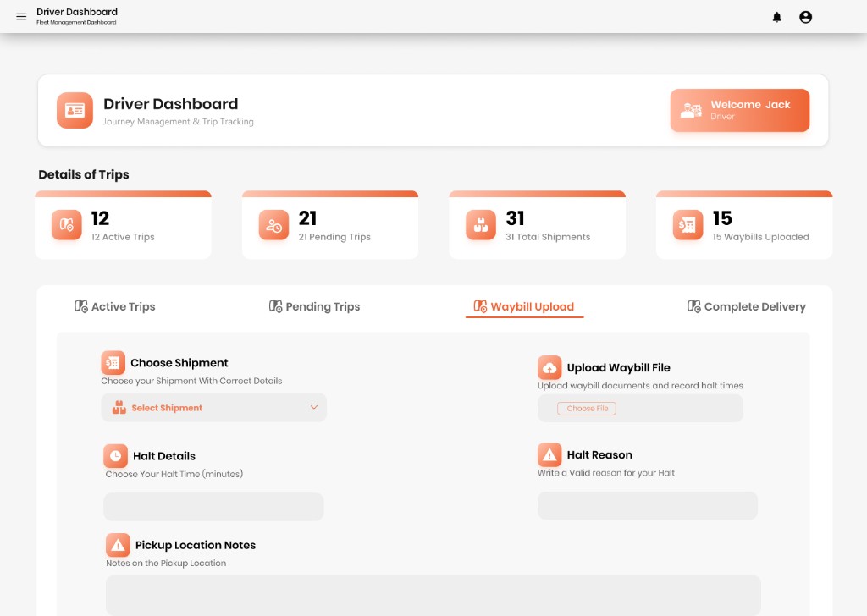Click 'Journey Management & Trip Tracking' subtitle
The width and height of the screenshot is (867, 616).
[x=179, y=122]
